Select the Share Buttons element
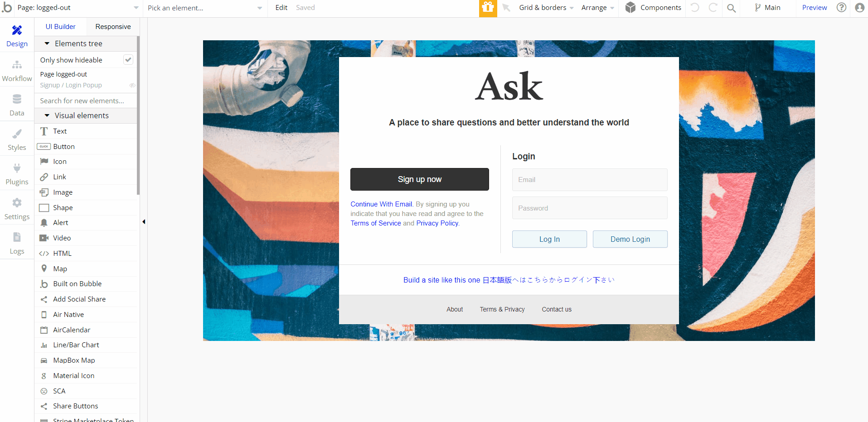Screen dimensions: 868x422 pyautogui.click(x=86, y=406)
